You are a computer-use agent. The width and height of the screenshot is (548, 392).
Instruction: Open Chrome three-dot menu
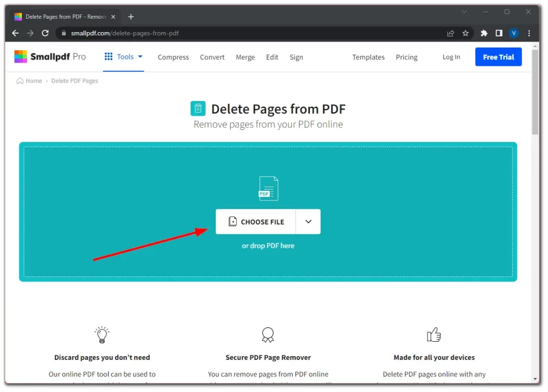pyautogui.click(x=529, y=33)
